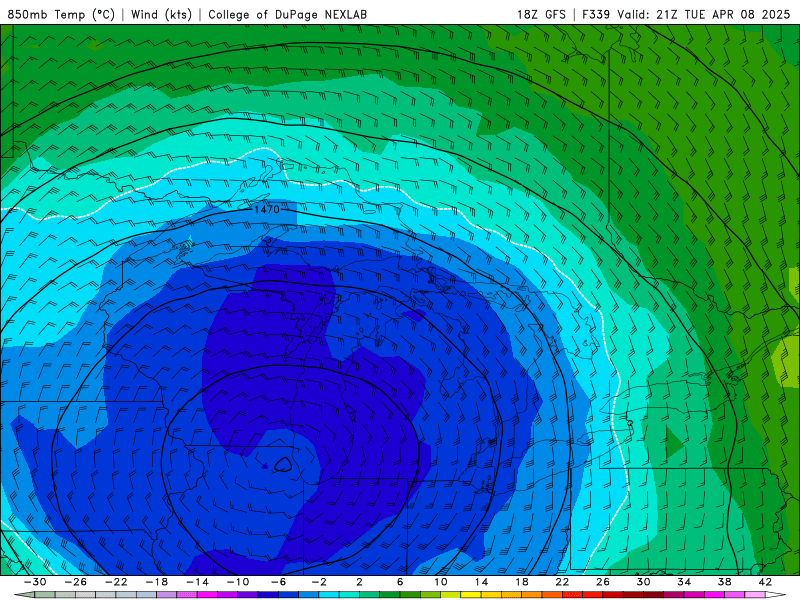Click the '-26' color scale label
Viewport: 800px width, 600px height.
(x=76, y=582)
